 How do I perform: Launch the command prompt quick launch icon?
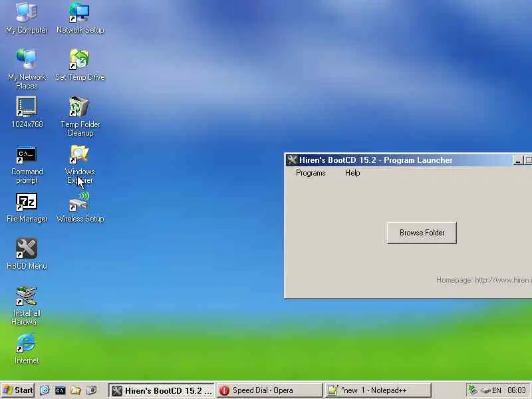60,390
